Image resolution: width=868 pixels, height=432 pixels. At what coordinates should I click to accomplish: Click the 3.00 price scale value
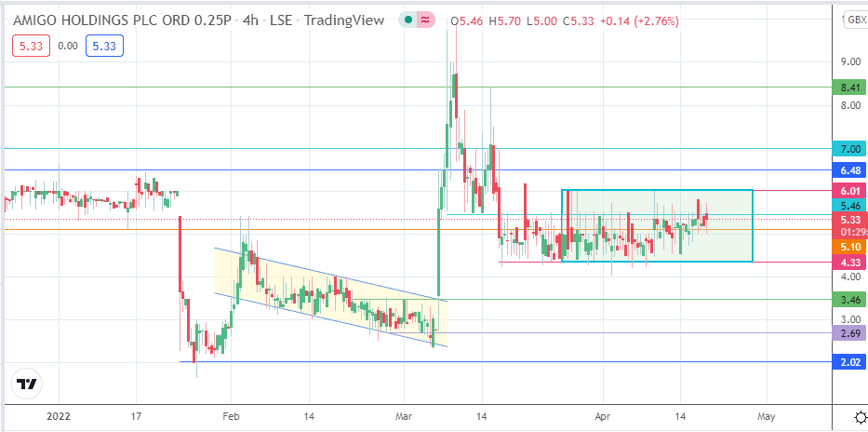point(851,319)
